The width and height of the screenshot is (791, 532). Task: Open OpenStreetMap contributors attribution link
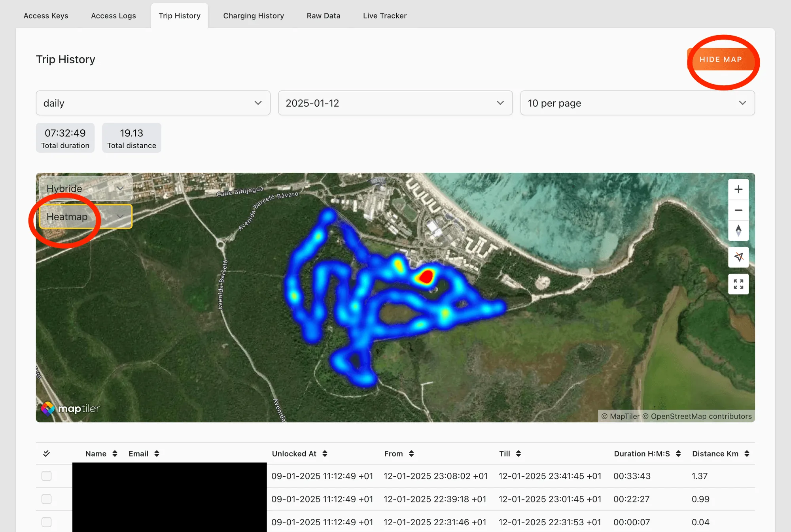point(697,416)
